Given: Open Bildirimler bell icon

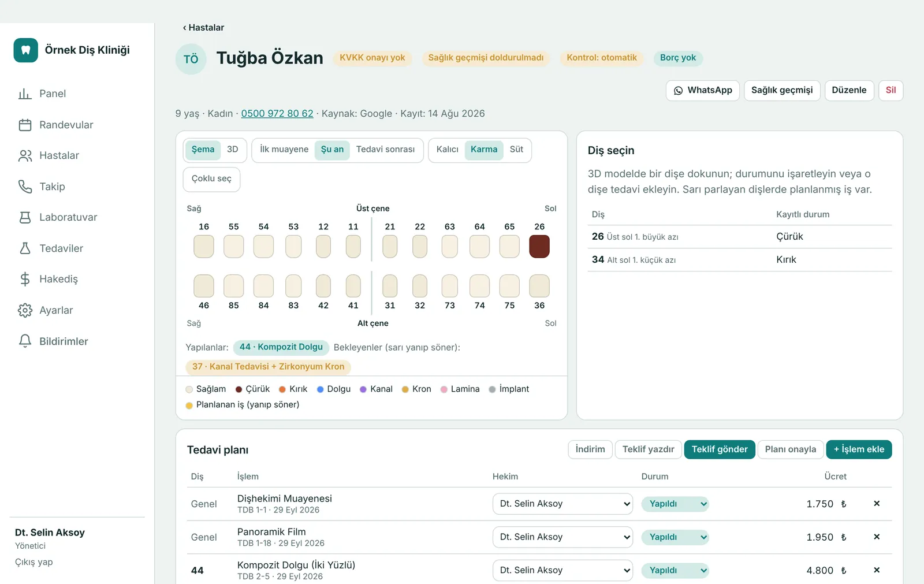Looking at the screenshot, I should [x=25, y=341].
